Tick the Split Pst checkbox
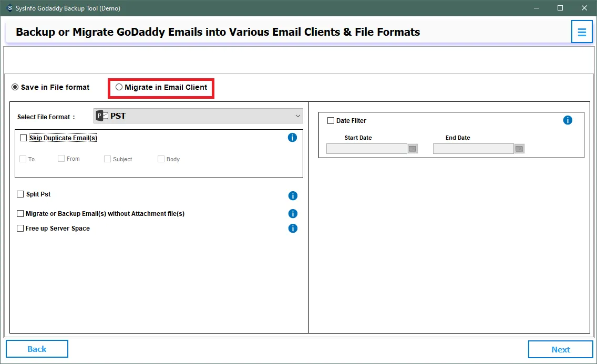Viewport: 597px width, 364px height. coord(20,194)
